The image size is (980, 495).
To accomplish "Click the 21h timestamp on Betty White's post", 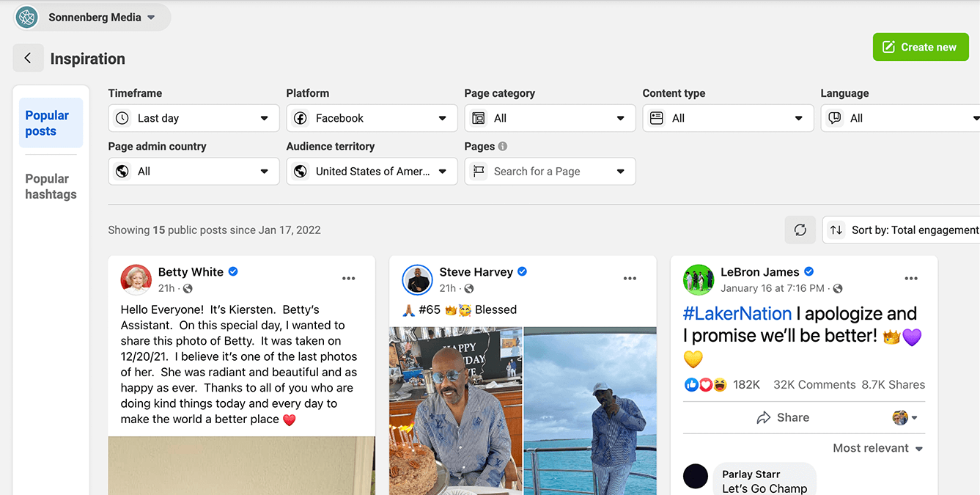I will (x=166, y=288).
